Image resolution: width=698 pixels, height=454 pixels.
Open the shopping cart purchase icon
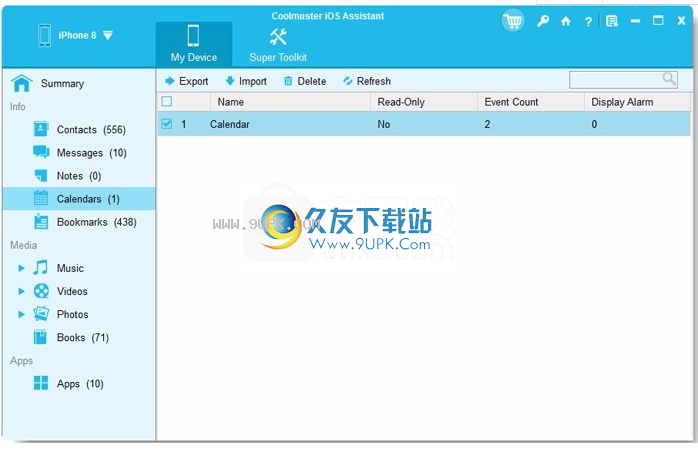tap(513, 20)
